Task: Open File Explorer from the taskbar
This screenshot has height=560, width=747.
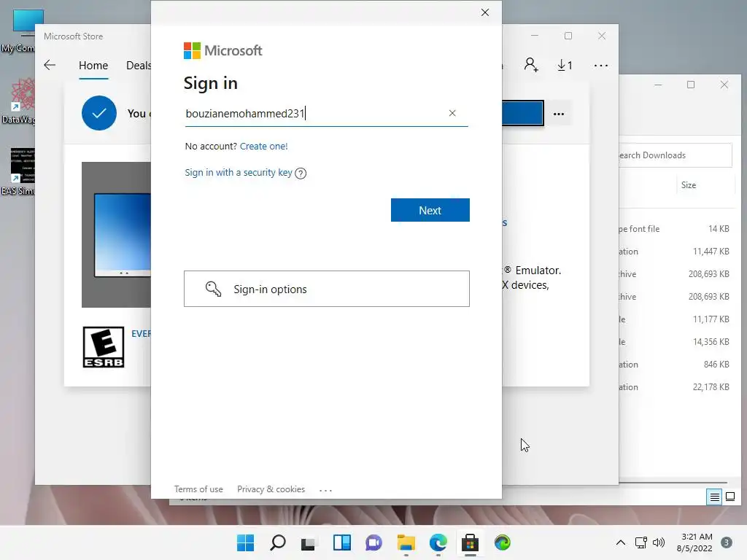Action: point(406,542)
